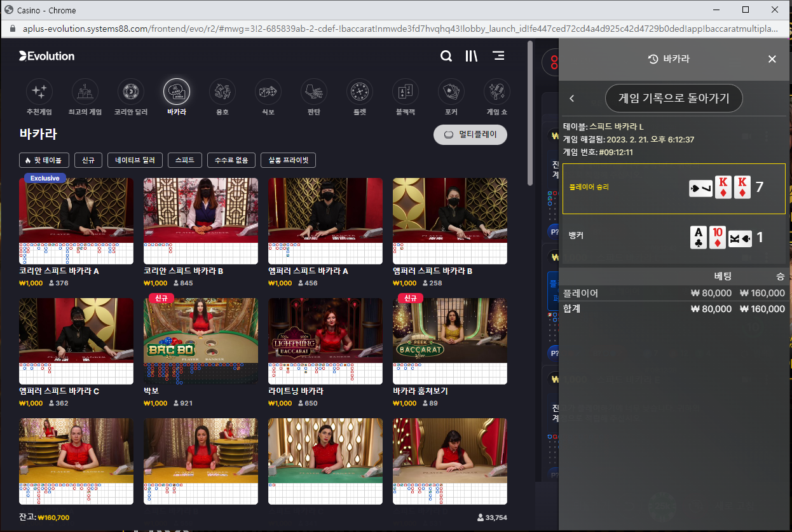Viewport: 792px width, 532px height.
Task: Close the 바카라 history panel
Action: point(772,59)
